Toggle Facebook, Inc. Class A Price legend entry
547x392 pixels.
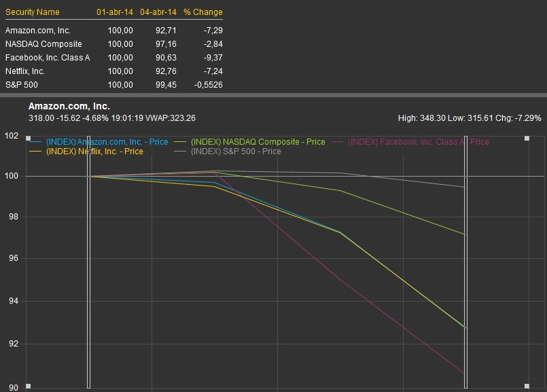410,142
